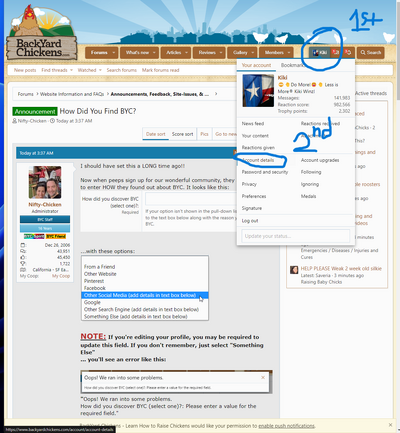Expand the Forums nav dropdown arrow
Image resolution: width=400 pixels, height=433 pixels.
click(113, 52)
